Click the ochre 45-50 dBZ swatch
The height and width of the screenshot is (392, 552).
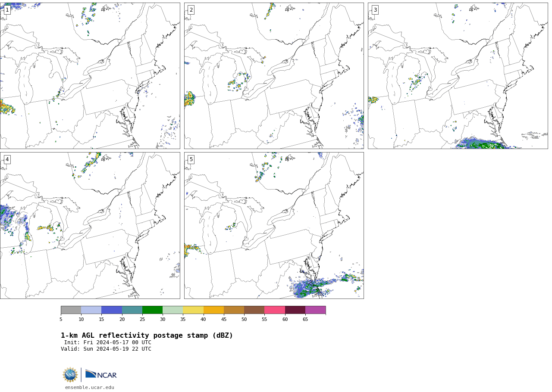click(234, 310)
